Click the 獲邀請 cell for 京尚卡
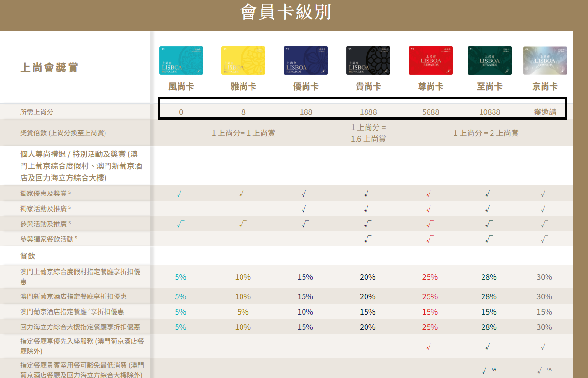The width and height of the screenshot is (588, 378). [545, 112]
